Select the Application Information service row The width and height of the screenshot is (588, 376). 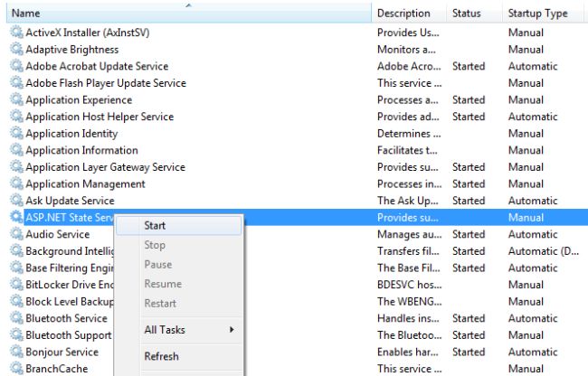(81, 150)
